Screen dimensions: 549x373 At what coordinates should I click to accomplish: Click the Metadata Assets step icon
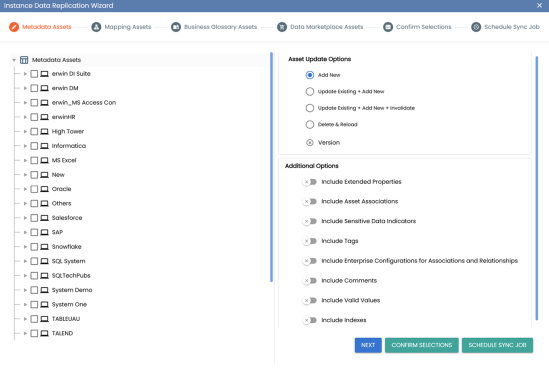click(x=14, y=27)
